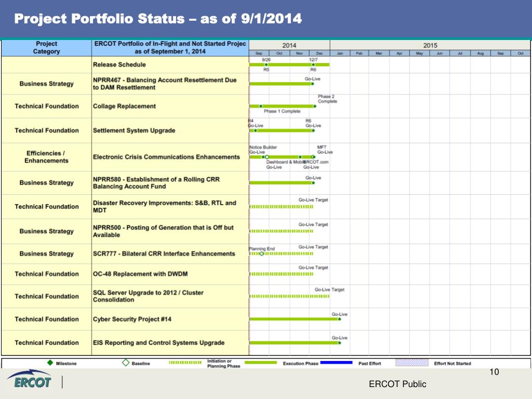Select the SCR777 Bilateral CRR Interface project name
Image resolution: width=532 pixels, height=399 pixels.
(x=164, y=254)
